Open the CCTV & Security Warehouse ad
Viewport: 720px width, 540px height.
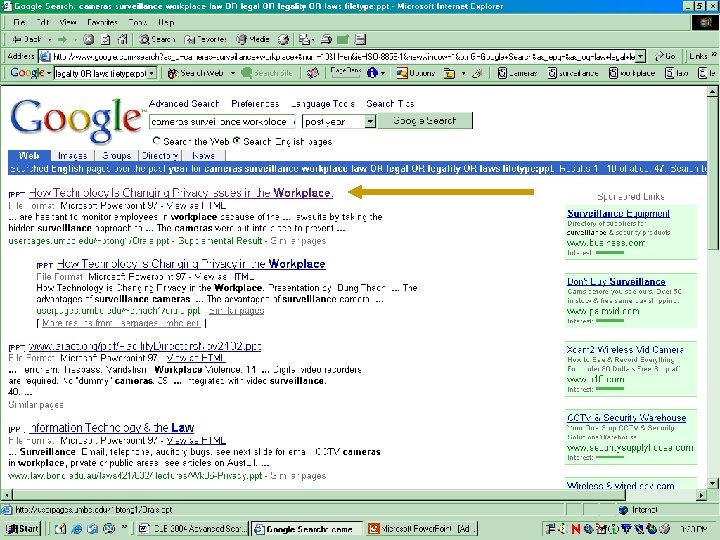[626, 418]
